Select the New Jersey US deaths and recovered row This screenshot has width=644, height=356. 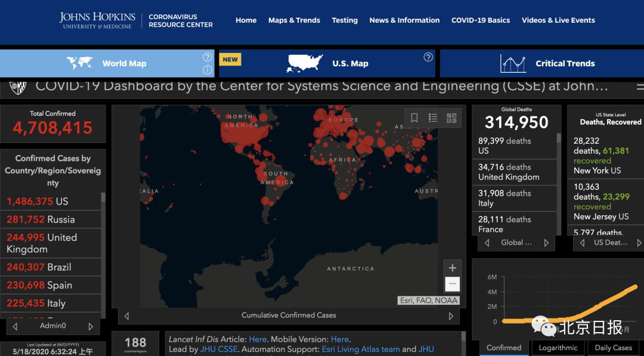606,202
